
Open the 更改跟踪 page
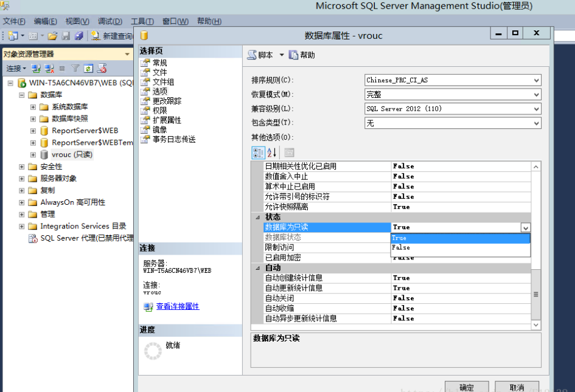pos(167,101)
